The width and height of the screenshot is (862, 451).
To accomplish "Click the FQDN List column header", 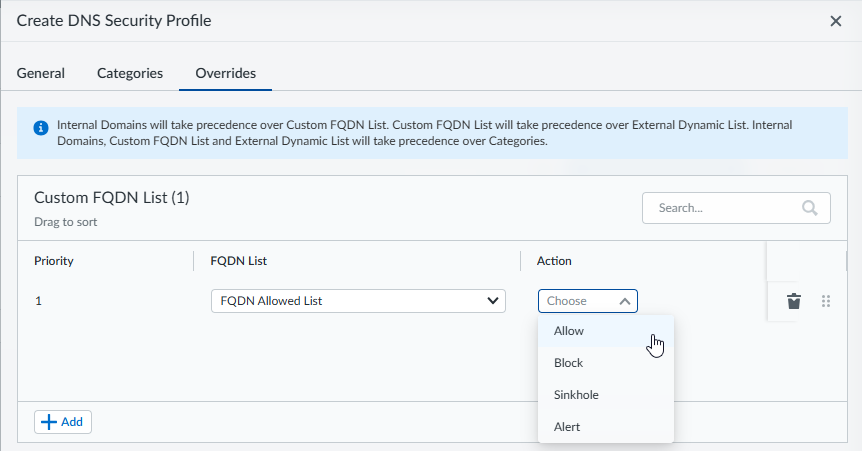I will click(x=239, y=261).
